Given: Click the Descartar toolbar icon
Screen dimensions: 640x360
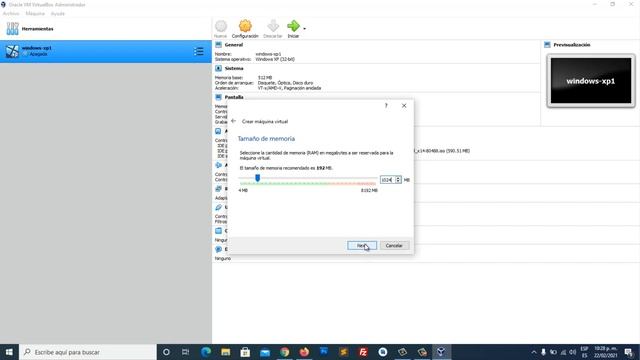Looking at the screenshot, I should point(273,26).
